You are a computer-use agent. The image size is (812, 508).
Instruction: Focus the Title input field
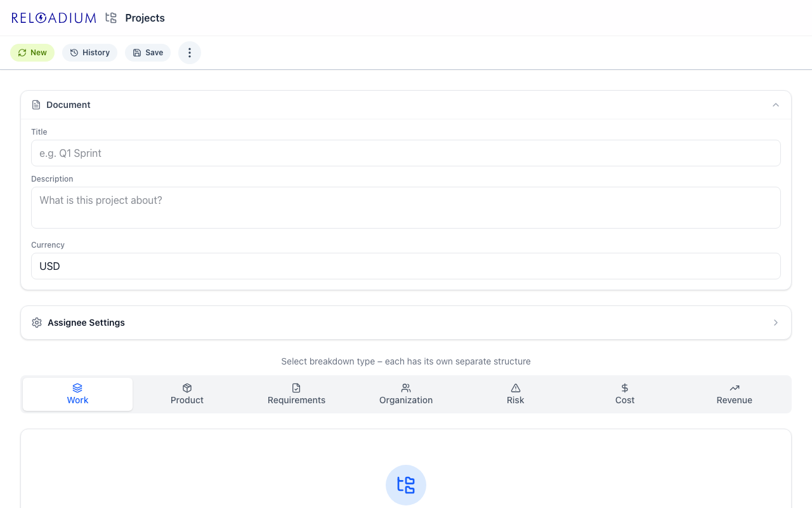(405, 153)
